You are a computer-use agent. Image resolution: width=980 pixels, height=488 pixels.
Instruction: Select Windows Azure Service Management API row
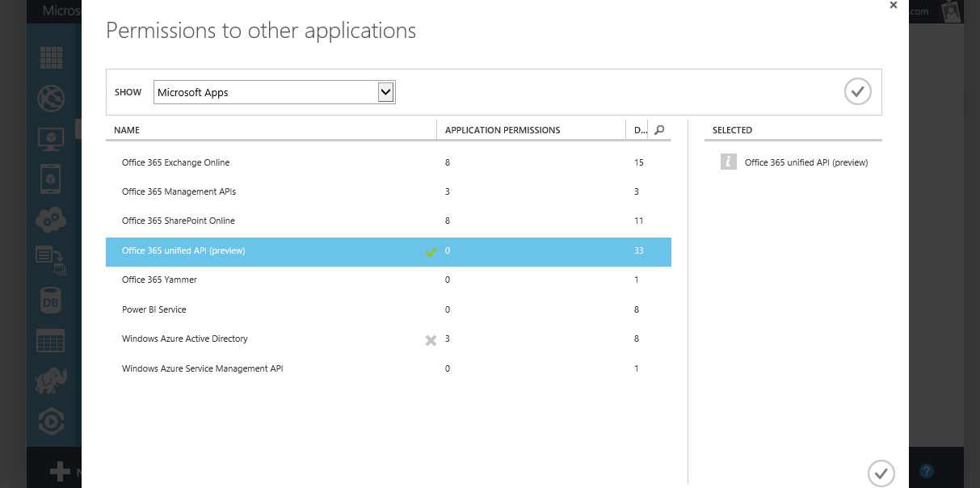389,368
